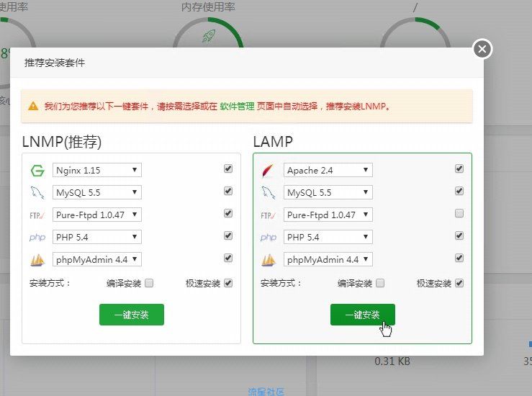Screen dimensions: 532x396
Task: Toggle 极速安装 checkbox in LAMP
Action: click(x=459, y=283)
